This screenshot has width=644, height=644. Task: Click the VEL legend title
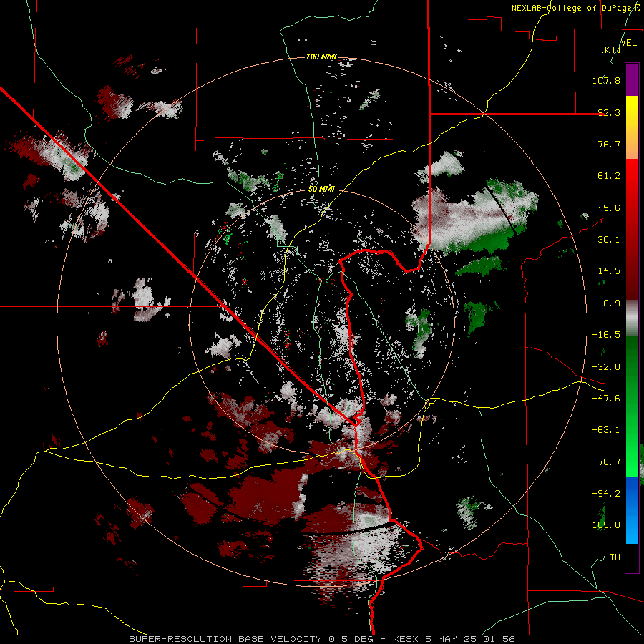(628, 43)
